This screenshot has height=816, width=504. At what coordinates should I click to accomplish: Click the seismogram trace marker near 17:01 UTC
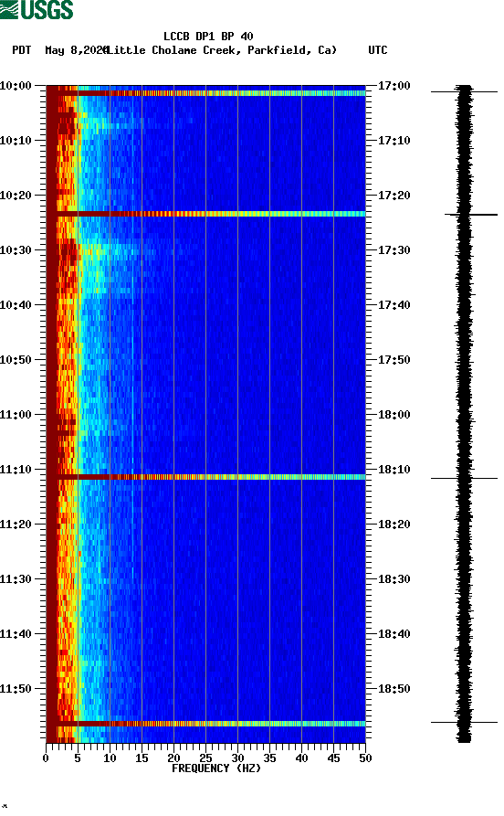click(464, 91)
